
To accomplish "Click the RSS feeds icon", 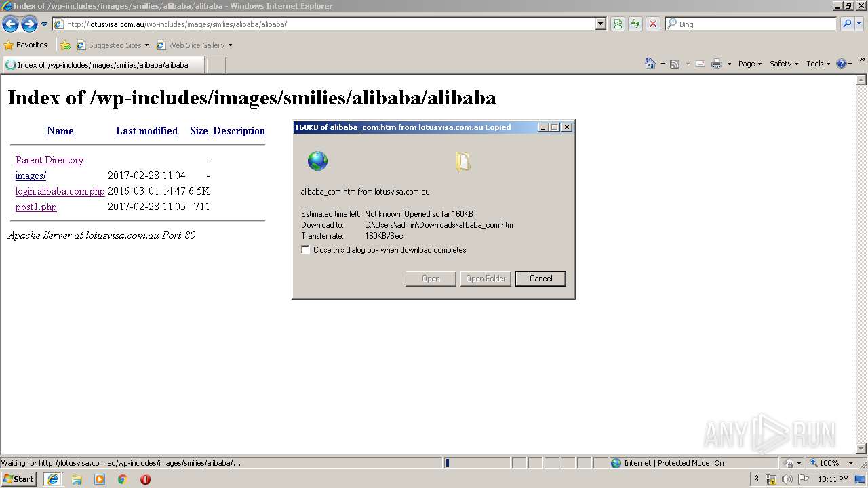I will 675,64.
